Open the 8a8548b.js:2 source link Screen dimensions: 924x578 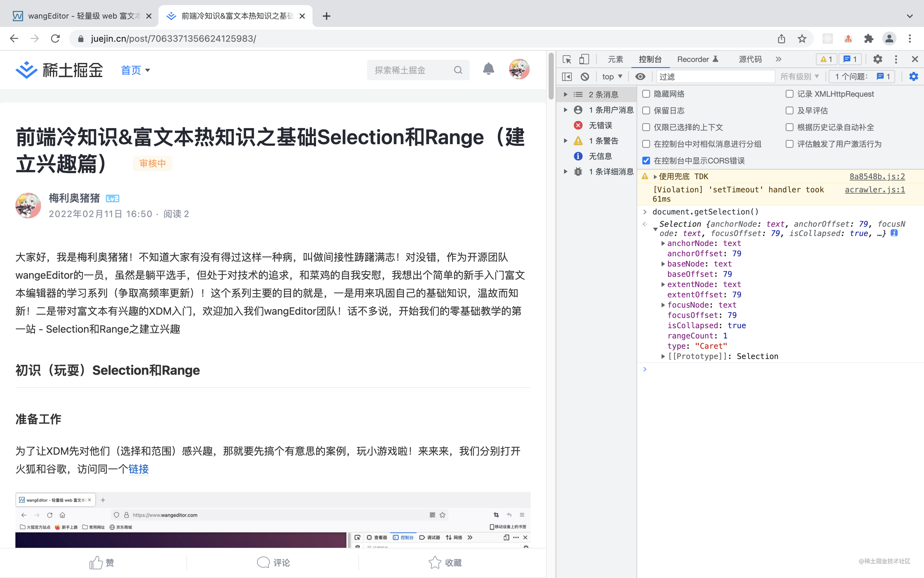877,177
